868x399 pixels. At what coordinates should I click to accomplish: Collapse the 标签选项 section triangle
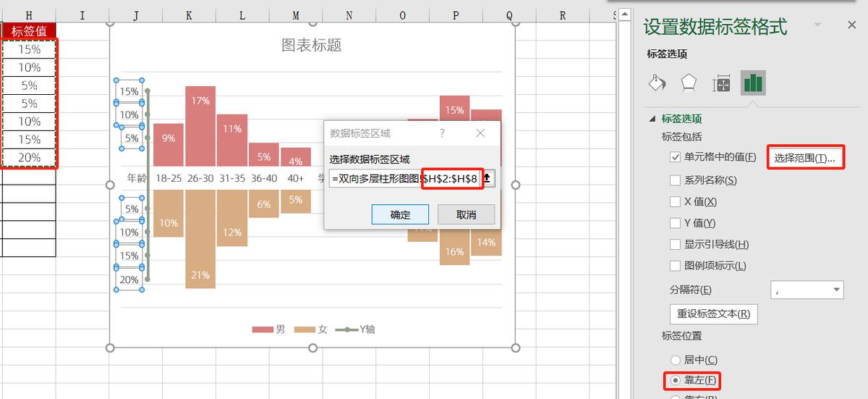(652, 119)
